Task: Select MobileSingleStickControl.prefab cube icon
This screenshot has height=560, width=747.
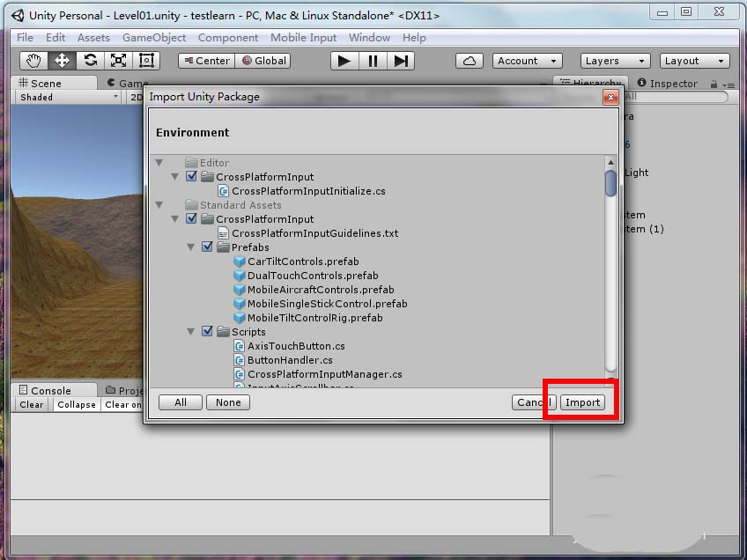Action: pyautogui.click(x=240, y=303)
